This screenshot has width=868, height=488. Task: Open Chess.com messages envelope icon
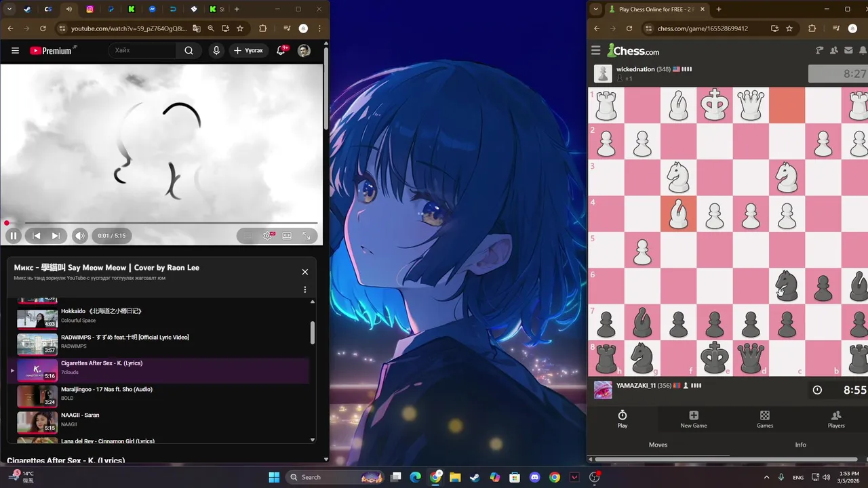(x=848, y=50)
